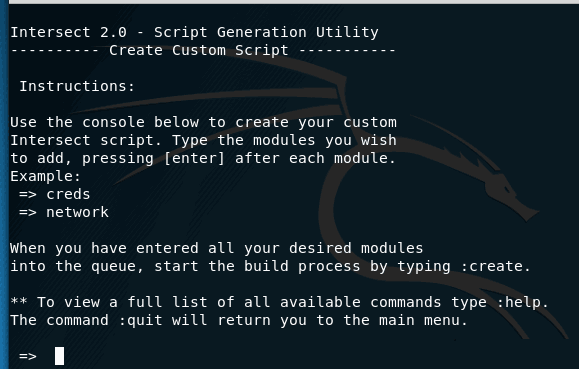Click the 'Intersect 2.0 - Script Generation Utility' title

pos(194,33)
